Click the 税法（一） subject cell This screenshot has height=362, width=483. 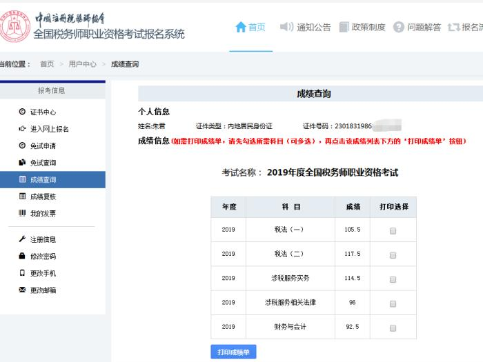(x=290, y=230)
